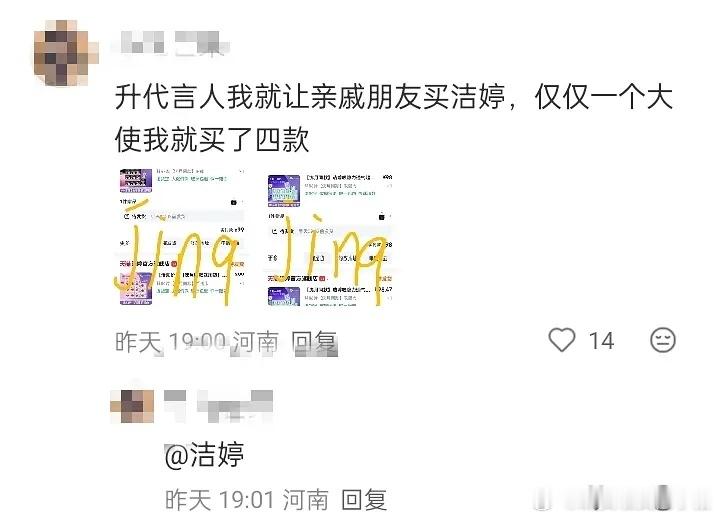720x519 pixels.
Task: Open the reply author's blurred username
Action: (x=219, y=405)
